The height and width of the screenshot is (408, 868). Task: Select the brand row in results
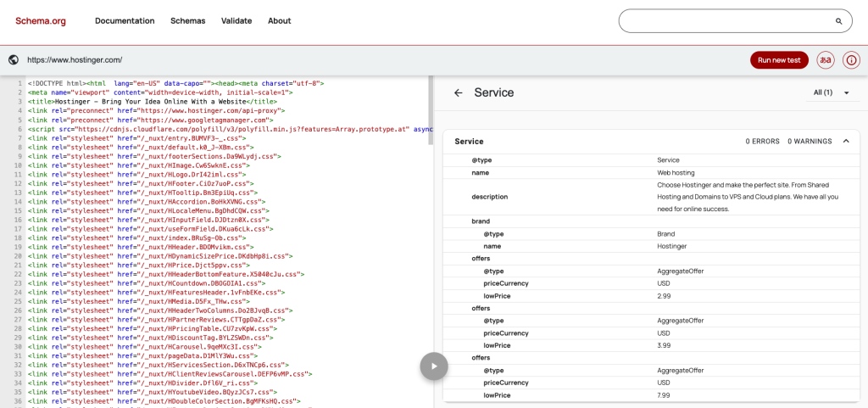pos(481,221)
